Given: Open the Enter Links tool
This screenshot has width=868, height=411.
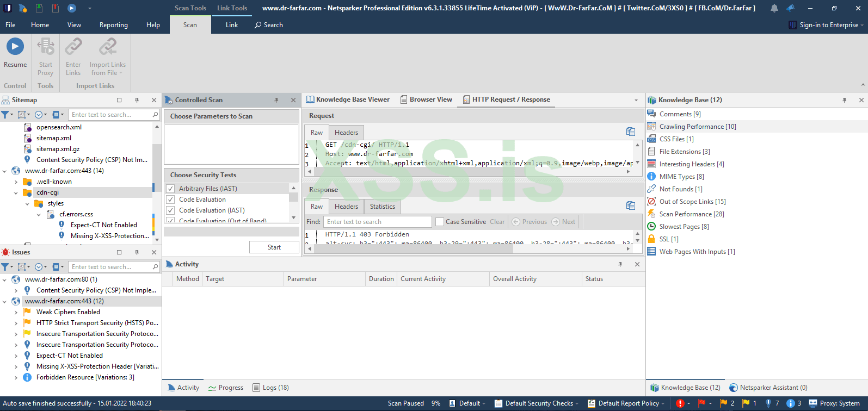Looking at the screenshot, I should tap(73, 47).
